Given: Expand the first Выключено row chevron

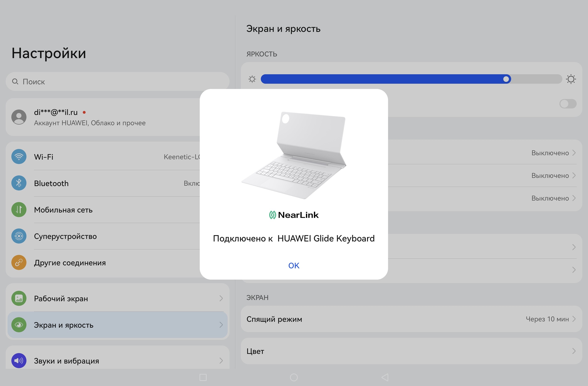Looking at the screenshot, I should tap(574, 153).
